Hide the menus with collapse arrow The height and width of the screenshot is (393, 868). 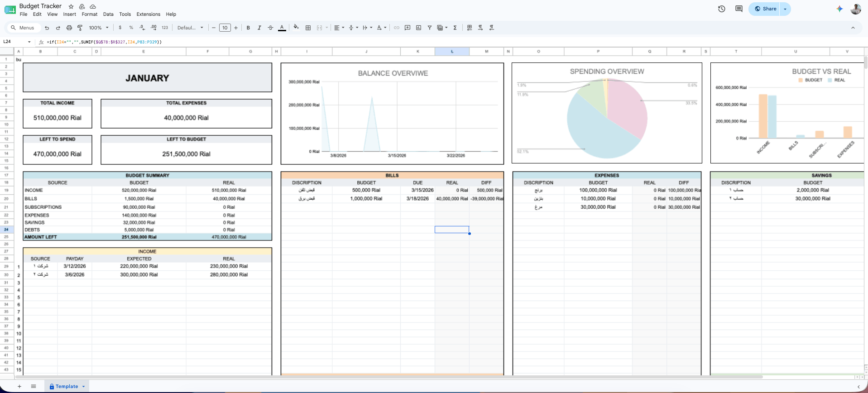tap(853, 28)
